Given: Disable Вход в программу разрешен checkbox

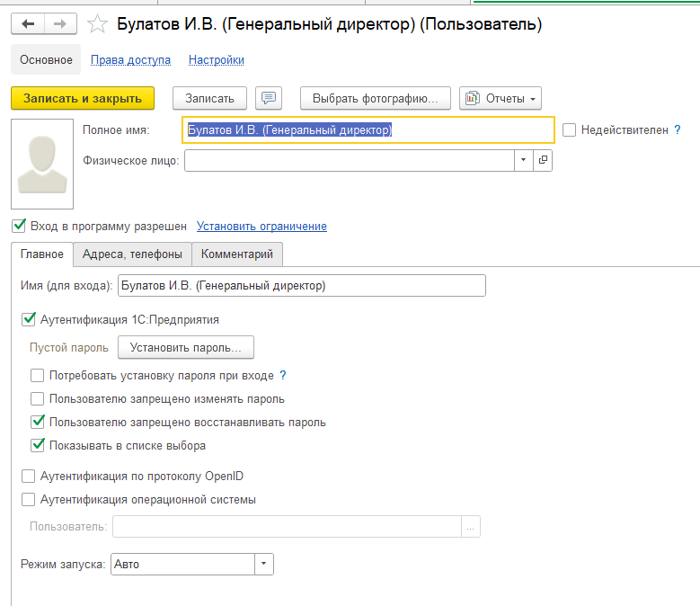Looking at the screenshot, I should point(19,226).
